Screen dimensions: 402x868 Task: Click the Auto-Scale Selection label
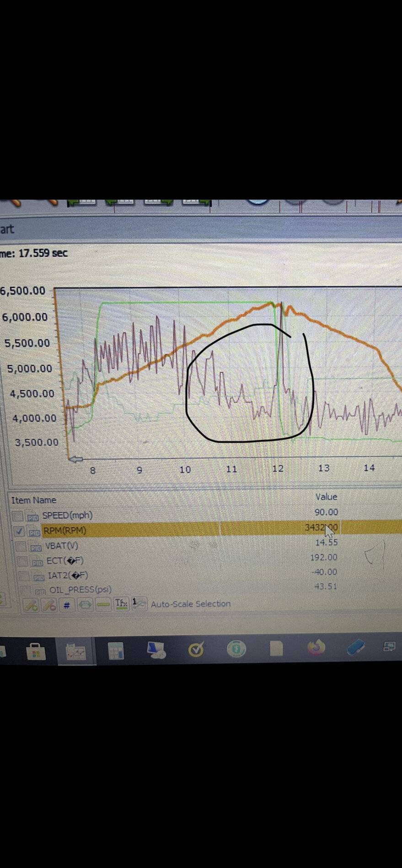(x=191, y=603)
